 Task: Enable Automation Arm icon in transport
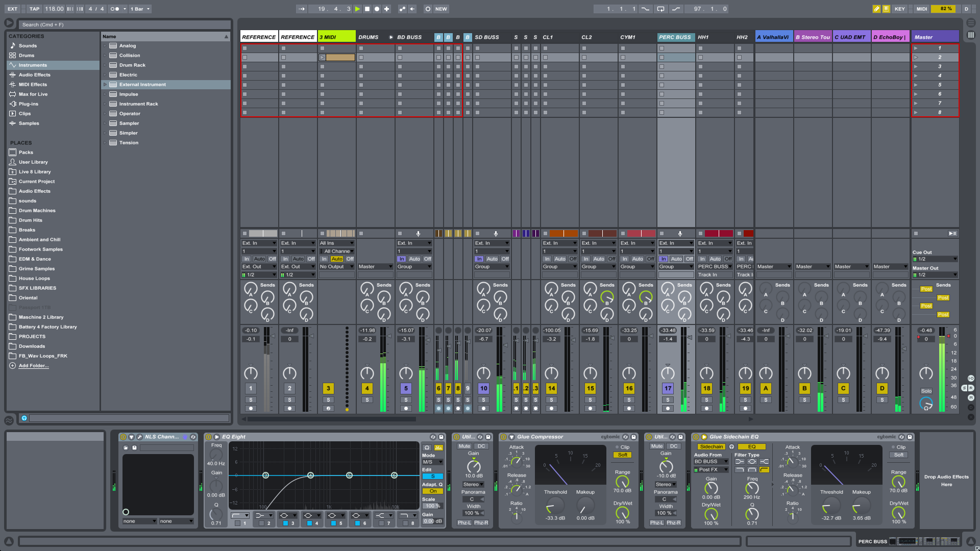point(402,9)
